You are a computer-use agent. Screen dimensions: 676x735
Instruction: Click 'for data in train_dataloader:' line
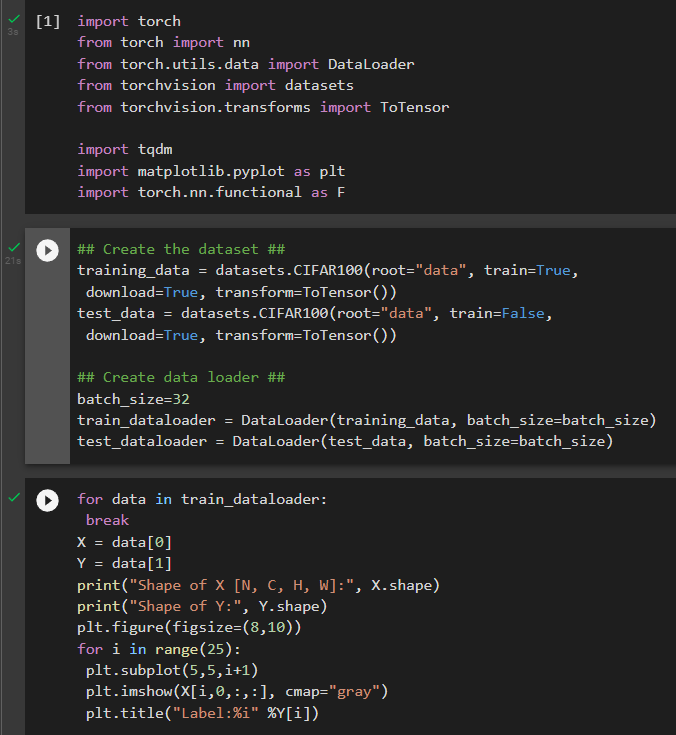(x=202, y=499)
